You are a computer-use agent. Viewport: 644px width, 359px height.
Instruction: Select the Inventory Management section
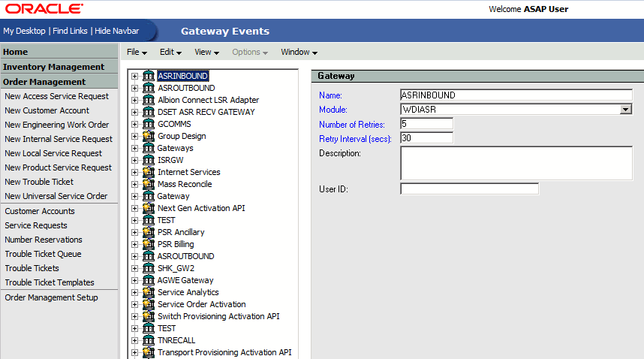pyautogui.click(x=59, y=67)
